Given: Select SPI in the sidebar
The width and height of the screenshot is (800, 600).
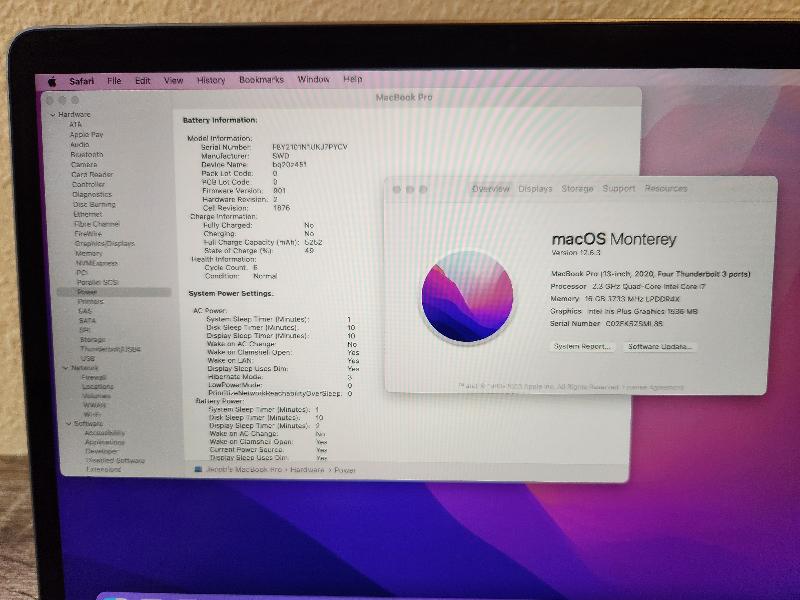Looking at the screenshot, I should tap(84, 330).
